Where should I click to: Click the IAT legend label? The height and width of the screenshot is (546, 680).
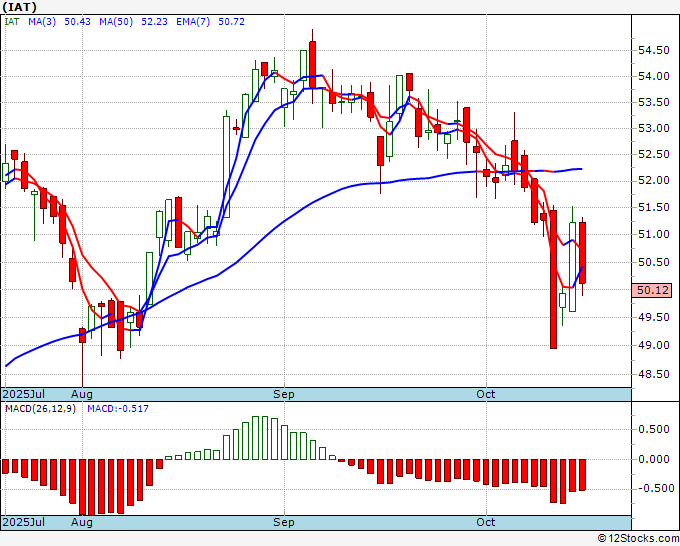coord(12,21)
